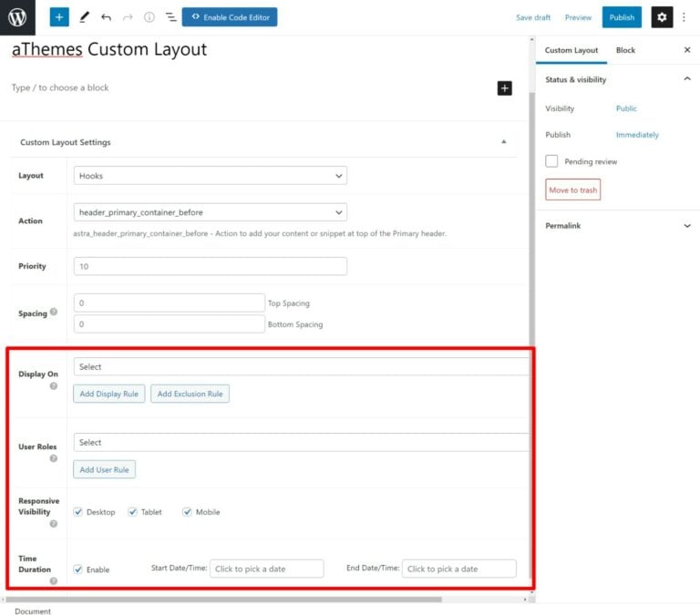This screenshot has height=615, width=700.
Task: Uncheck the Mobile visibility checkbox
Action: [187, 512]
